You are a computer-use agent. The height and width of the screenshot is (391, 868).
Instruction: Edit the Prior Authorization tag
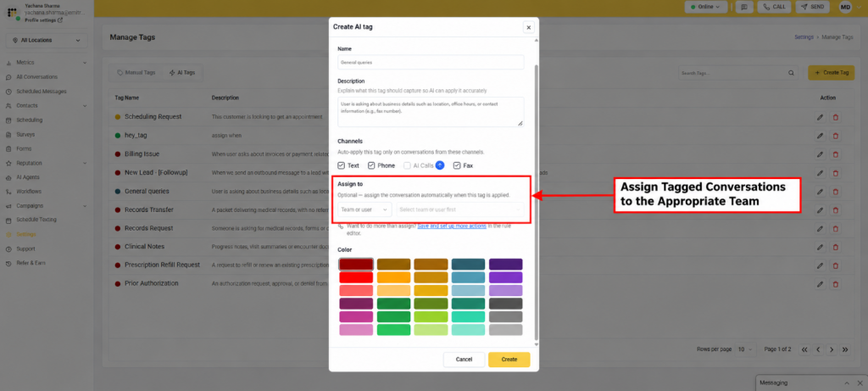[820, 284]
